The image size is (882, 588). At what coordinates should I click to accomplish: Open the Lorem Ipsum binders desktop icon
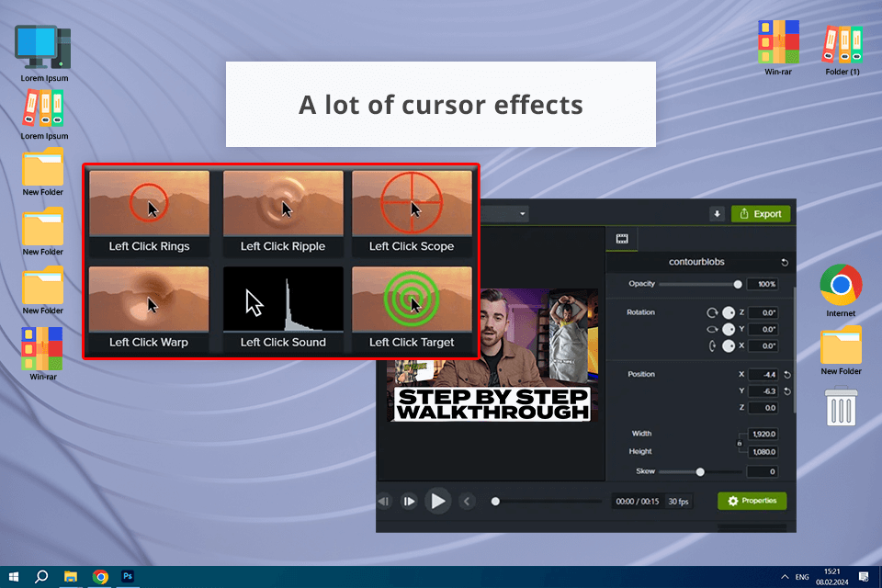(x=44, y=115)
